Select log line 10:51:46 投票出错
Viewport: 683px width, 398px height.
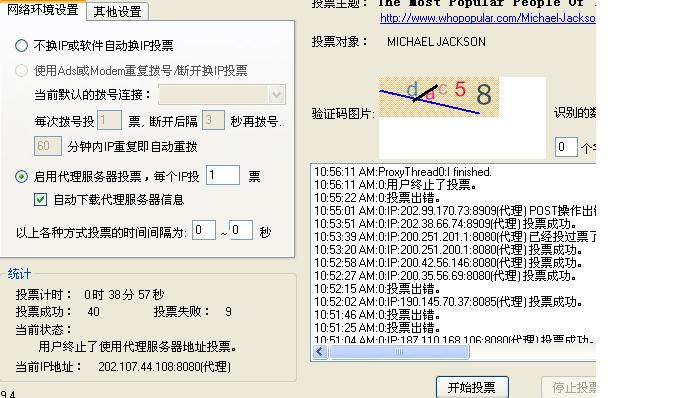click(x=377, y=315)
